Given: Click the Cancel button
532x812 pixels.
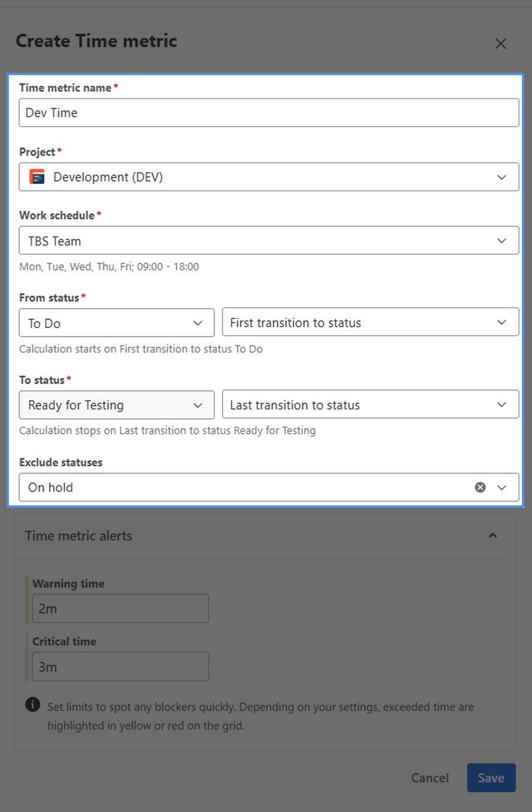Looking at the screenshot, I should [430, 778].
